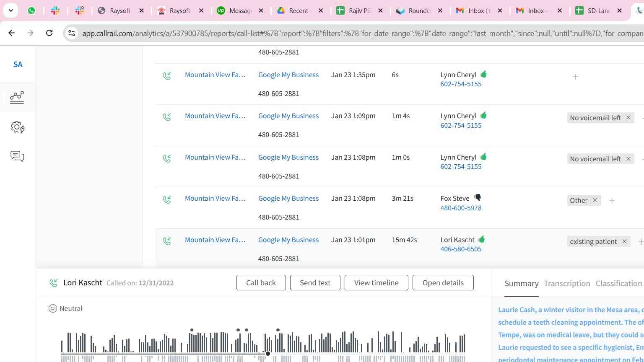Viewport: 644px width, 362px height.
Task: Click the Called on 12/31/2022 date text
Action: 140,283
